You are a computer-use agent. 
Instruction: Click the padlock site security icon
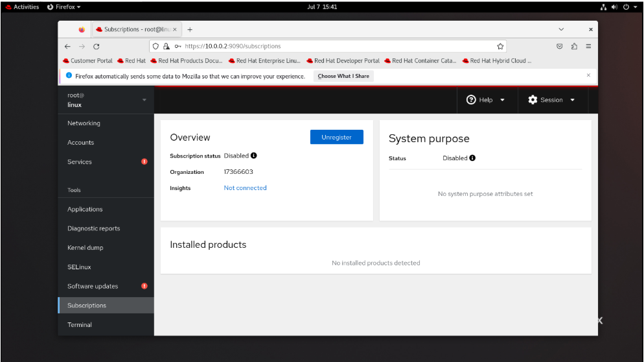[167, 47]
